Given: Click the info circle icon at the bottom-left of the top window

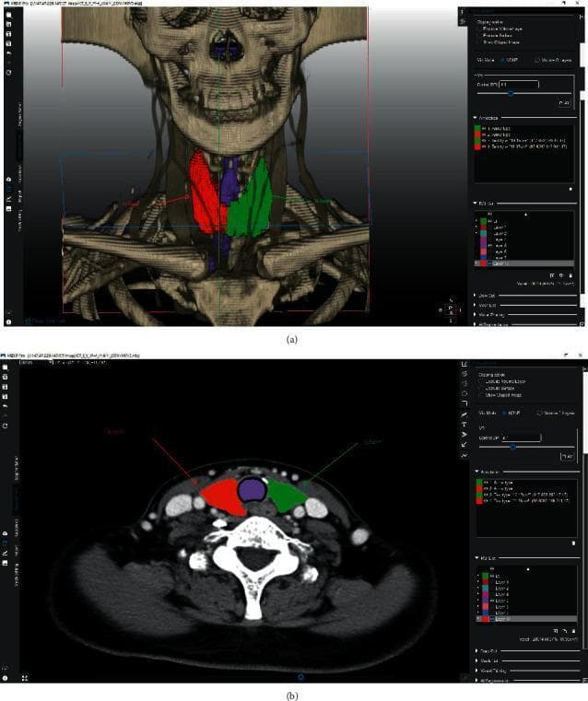Looking at the screenshot, I should click(x=9, y=322).
